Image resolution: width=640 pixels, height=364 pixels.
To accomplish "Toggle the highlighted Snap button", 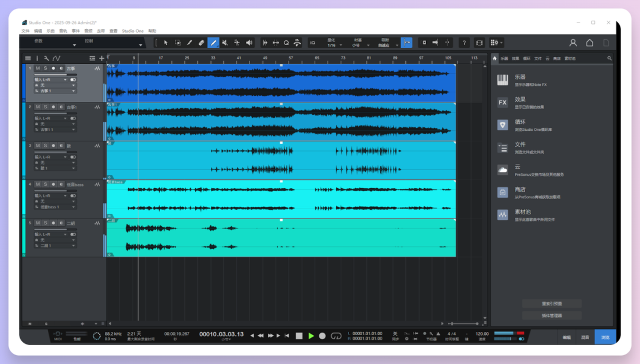I will (x=407, y=43).
